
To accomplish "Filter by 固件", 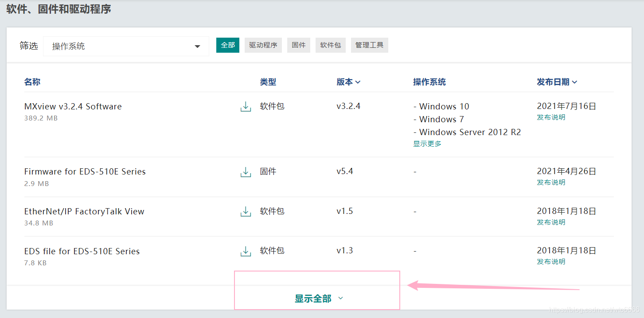I will coord(299,45).
